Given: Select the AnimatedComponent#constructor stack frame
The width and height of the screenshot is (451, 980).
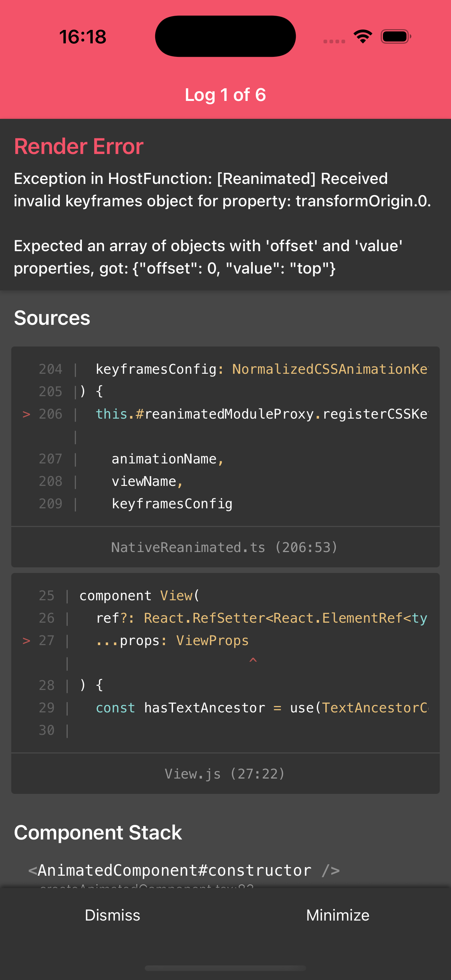Looking at the screenshot, I should click(x=184, y=870).
